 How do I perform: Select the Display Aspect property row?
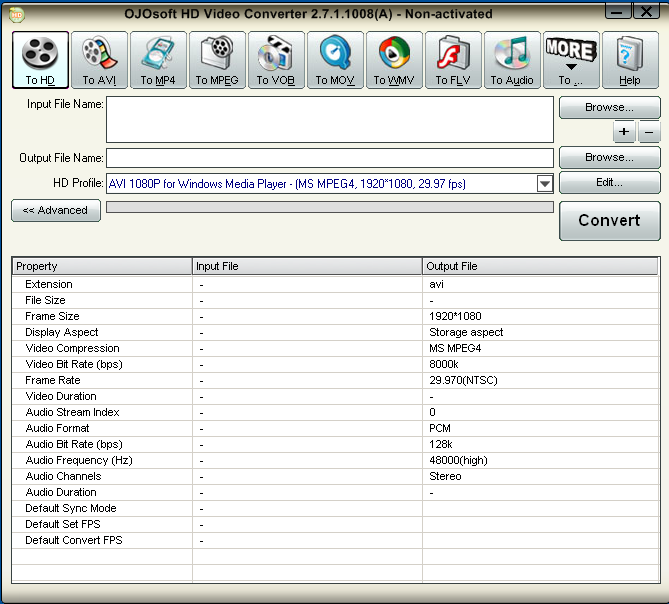click(x=335, y=332)
